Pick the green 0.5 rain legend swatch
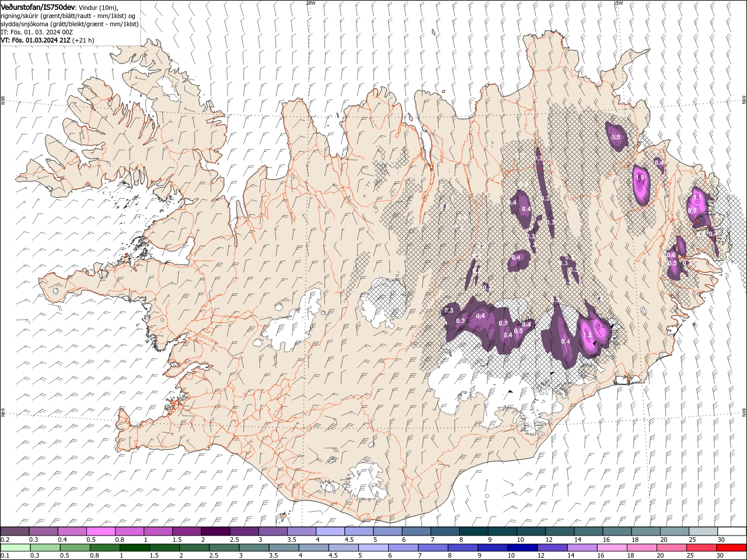The image size is (747, 560). 75,548
